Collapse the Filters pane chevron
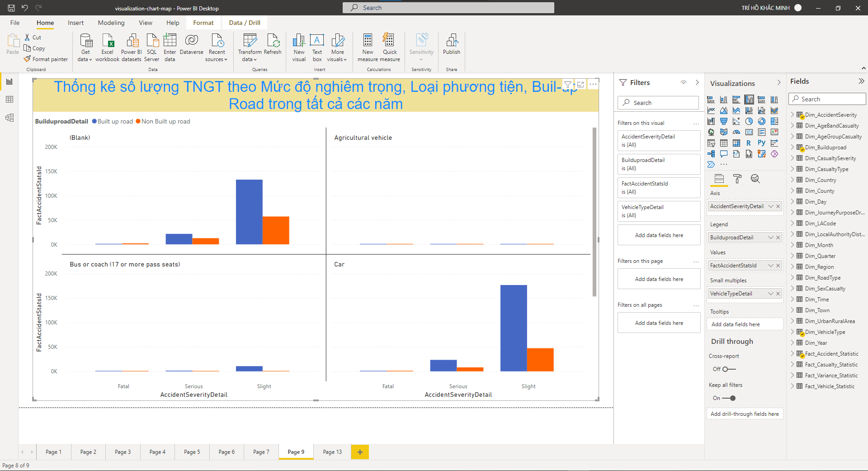868x471 pixels. [x=697, y=82]
